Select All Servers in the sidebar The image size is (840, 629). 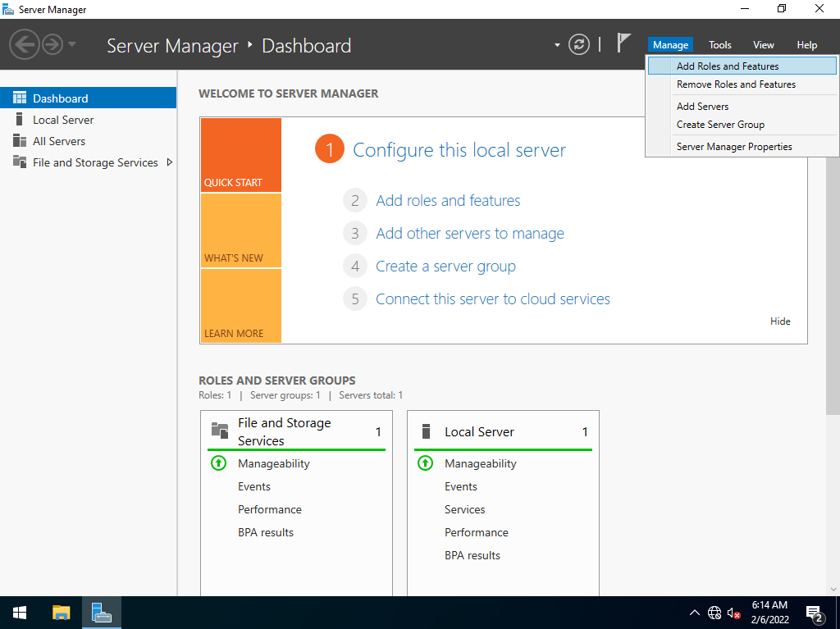coord(88,141)
